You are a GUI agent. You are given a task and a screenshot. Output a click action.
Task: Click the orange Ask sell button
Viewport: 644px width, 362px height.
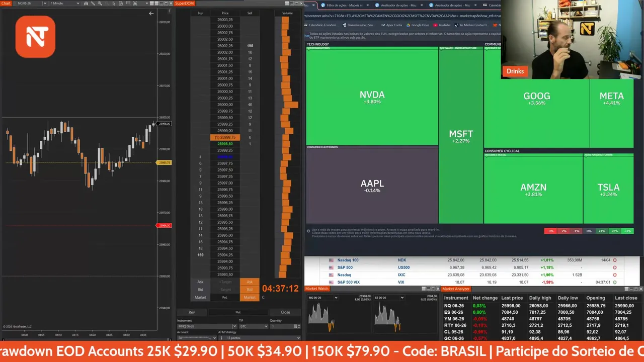[250, 282]
